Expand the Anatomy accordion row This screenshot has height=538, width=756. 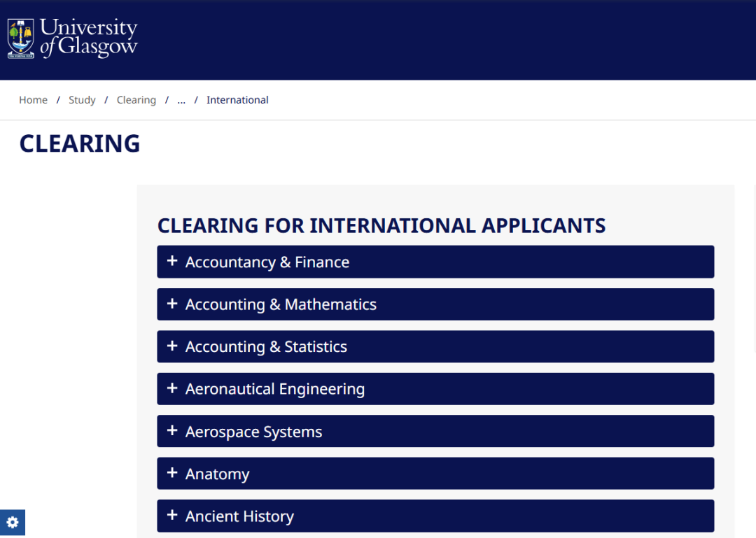(x=435, y=474)
